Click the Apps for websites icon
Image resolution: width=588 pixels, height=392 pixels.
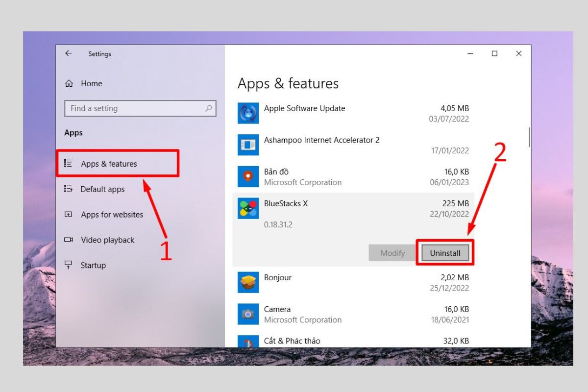pyautogui.click(x=69, y=215)
